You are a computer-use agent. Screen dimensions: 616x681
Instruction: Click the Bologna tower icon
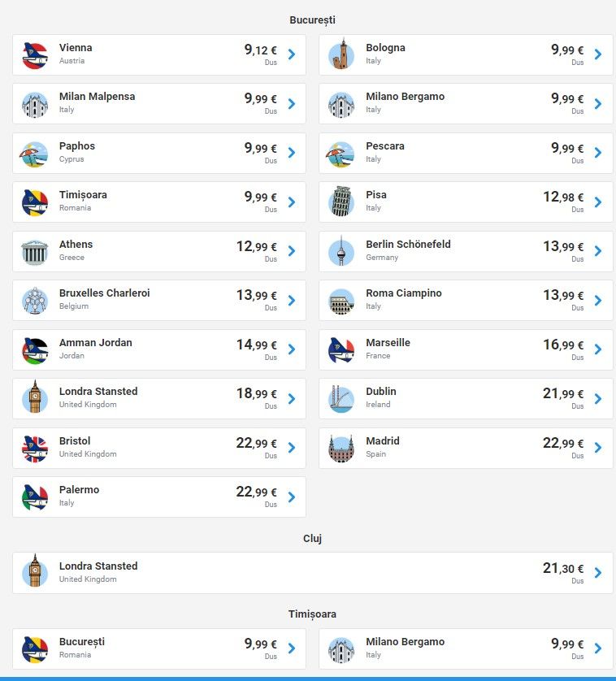coord(341,54)
